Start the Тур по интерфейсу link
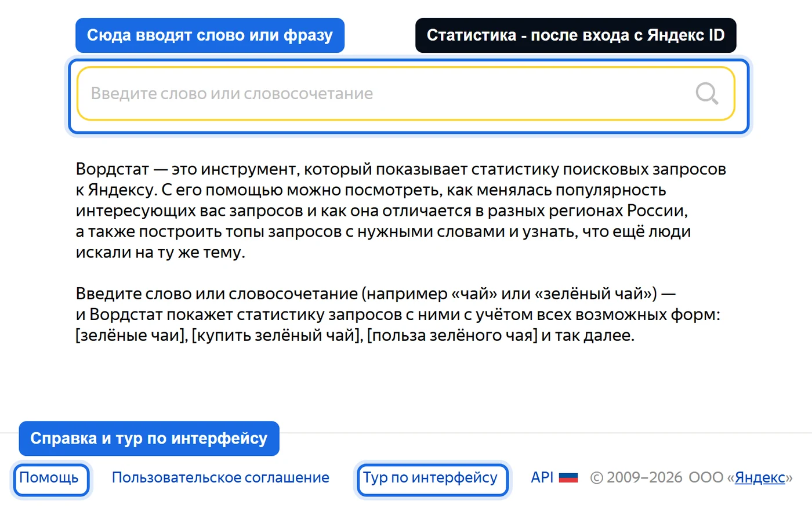The height and width of the screenshot is (508, 812). (430, 477)
